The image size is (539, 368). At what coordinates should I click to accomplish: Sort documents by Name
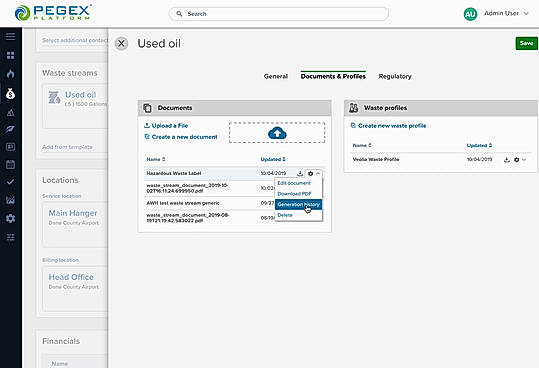click(156, 159)
